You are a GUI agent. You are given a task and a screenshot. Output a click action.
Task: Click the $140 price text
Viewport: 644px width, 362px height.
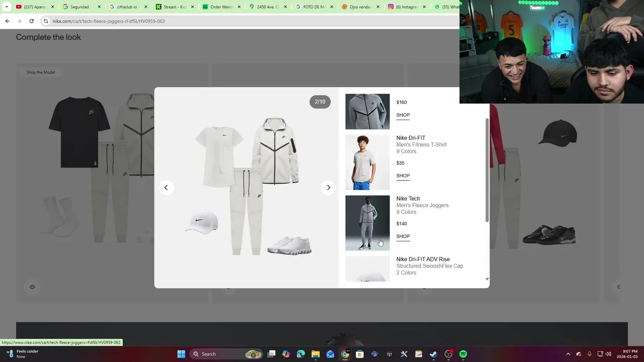[401, 224]
